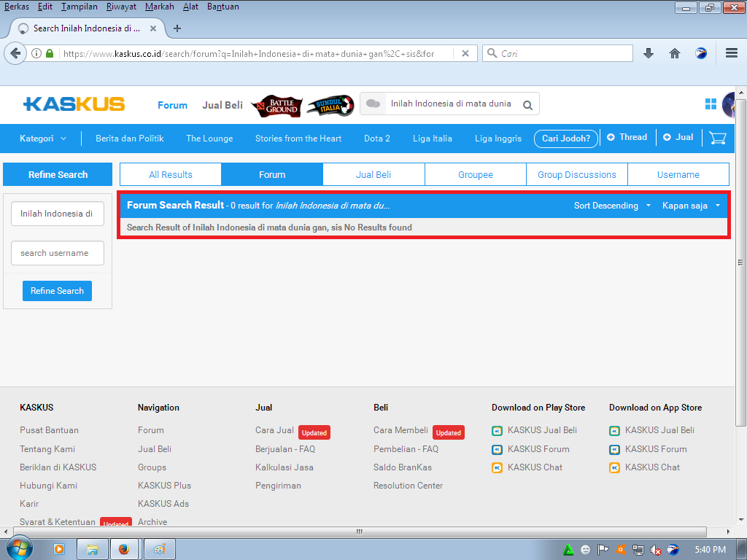Image resolution: width=747 pixels, height=560 pixels.
Task: Click the globe extension icon in Firefox toolbar
Action: point(701,53)
